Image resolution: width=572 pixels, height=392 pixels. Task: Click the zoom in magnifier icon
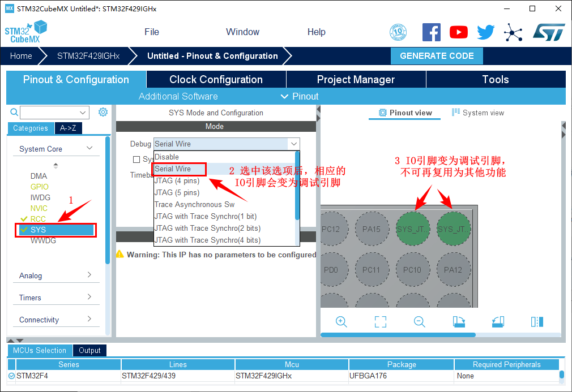pyautogui.click(x=342, y=322)
